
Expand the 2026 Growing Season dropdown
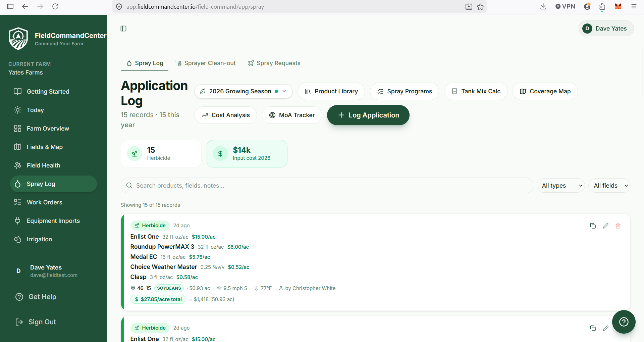pyautogui.click(x=243, y=91)
